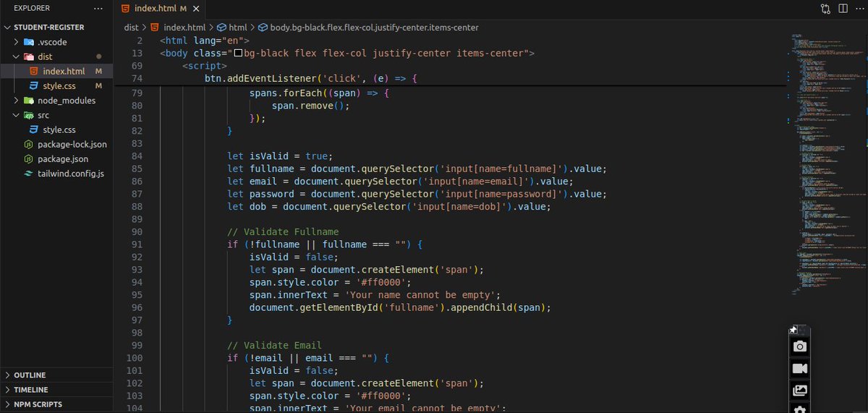Open Explorer views and more actions menu

[98, 9]
